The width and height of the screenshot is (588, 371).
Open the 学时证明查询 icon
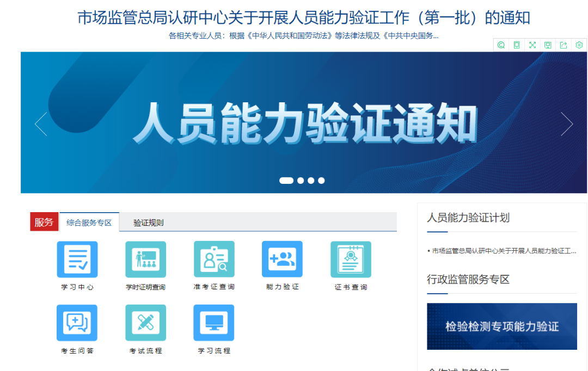click(x=145, y=259)
